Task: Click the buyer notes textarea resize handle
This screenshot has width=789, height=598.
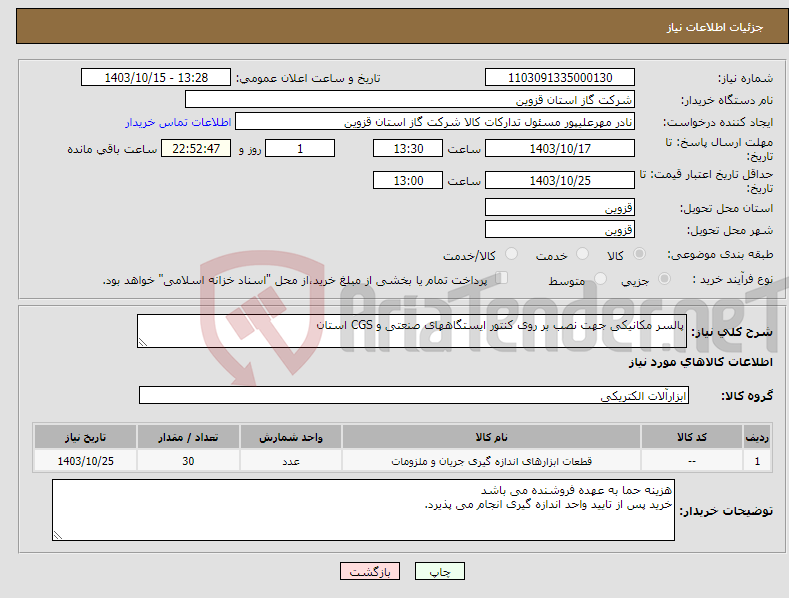Action: click(58, 535)
